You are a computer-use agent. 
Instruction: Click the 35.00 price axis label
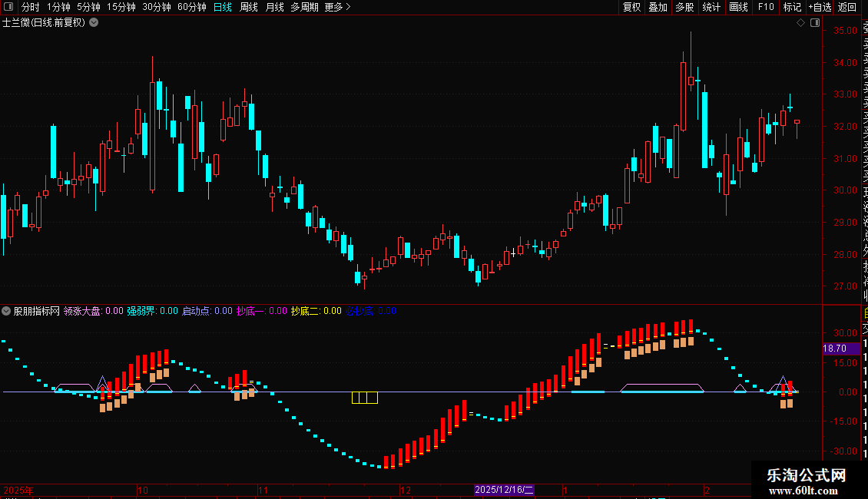(x=846, y=31)
